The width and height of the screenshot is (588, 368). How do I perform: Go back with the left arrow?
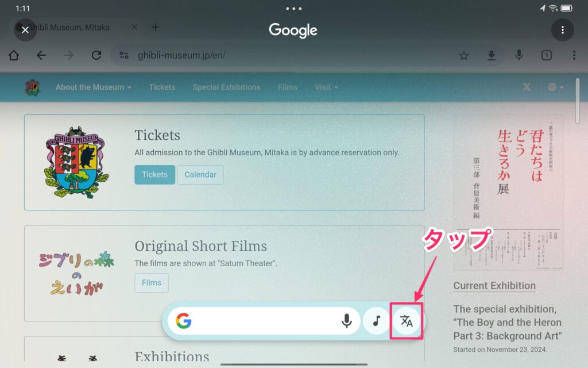coord(41,56)
